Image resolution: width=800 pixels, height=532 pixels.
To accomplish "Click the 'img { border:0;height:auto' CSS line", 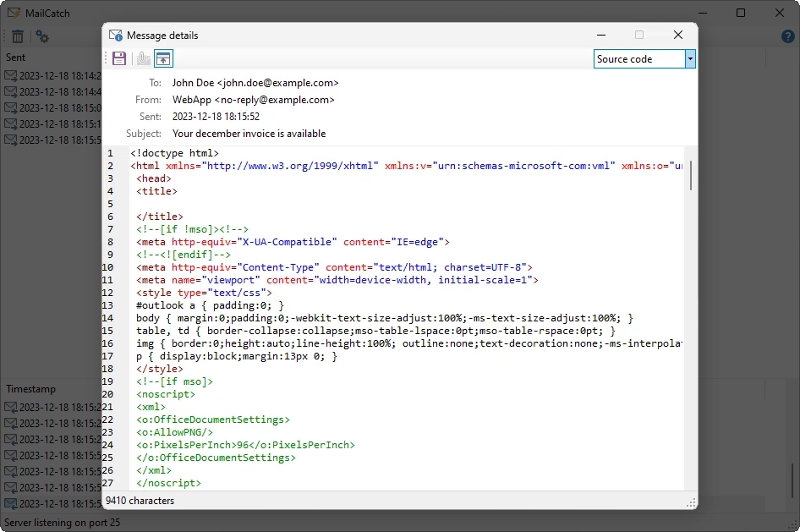I will tap(409, 343).
